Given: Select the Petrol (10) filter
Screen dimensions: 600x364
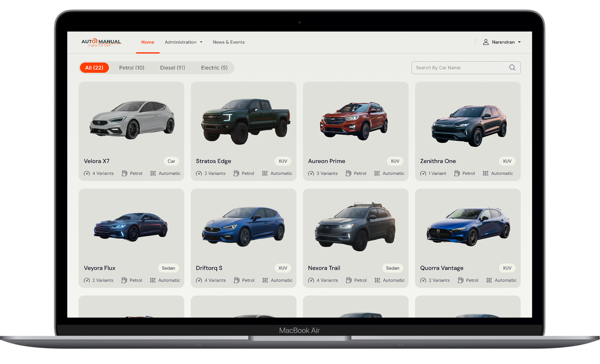Looking at the screenshot, I should [x=132, y=67].
